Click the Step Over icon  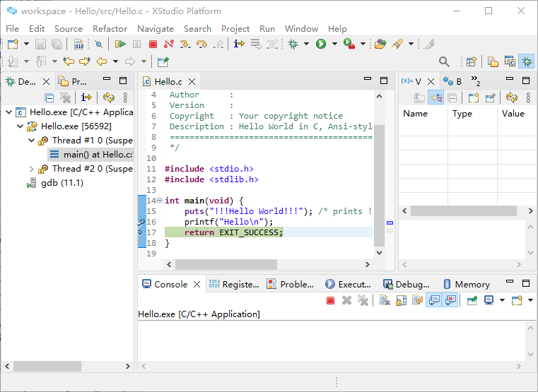[x=201, y=44]
